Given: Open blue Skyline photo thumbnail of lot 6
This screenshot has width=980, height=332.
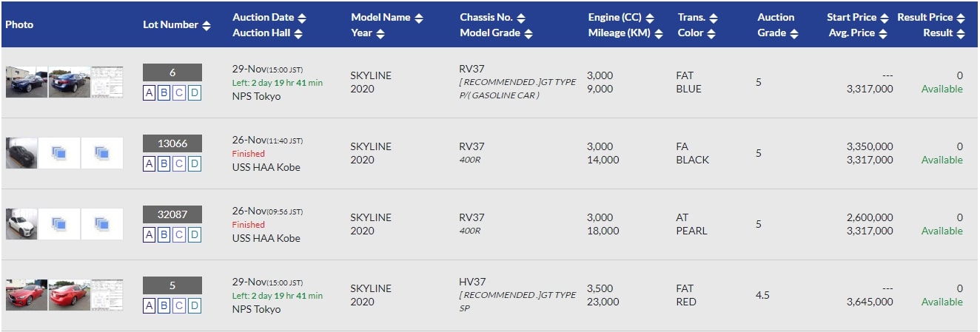Looking at the screenshot, I should (x=27, y=82).
